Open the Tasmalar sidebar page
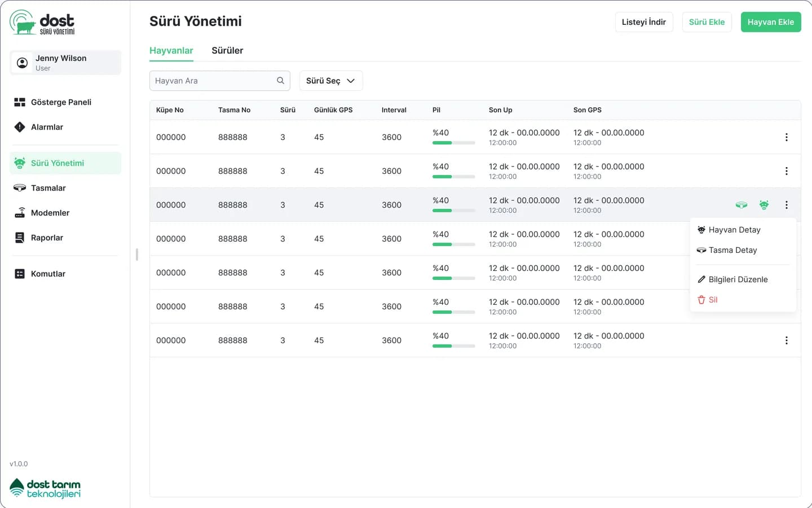This screenshot has width=812, height=508. click(x=65, y=188)
